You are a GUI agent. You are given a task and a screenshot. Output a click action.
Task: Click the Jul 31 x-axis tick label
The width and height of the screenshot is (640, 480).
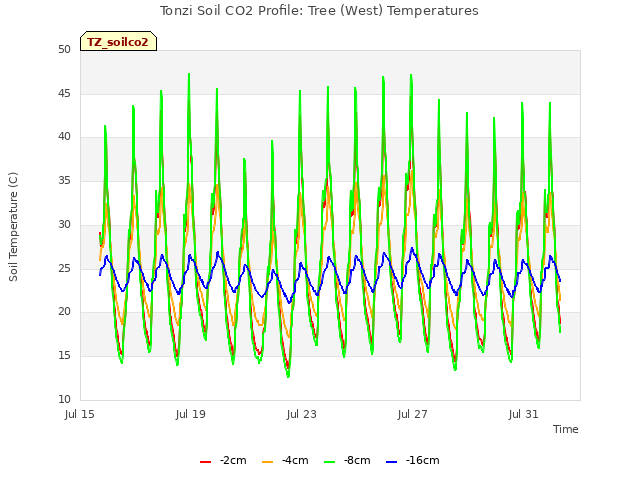524,414
